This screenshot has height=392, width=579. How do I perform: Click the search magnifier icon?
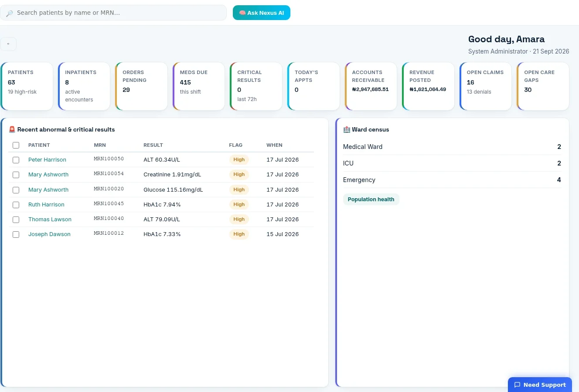[x=10, y=13]
